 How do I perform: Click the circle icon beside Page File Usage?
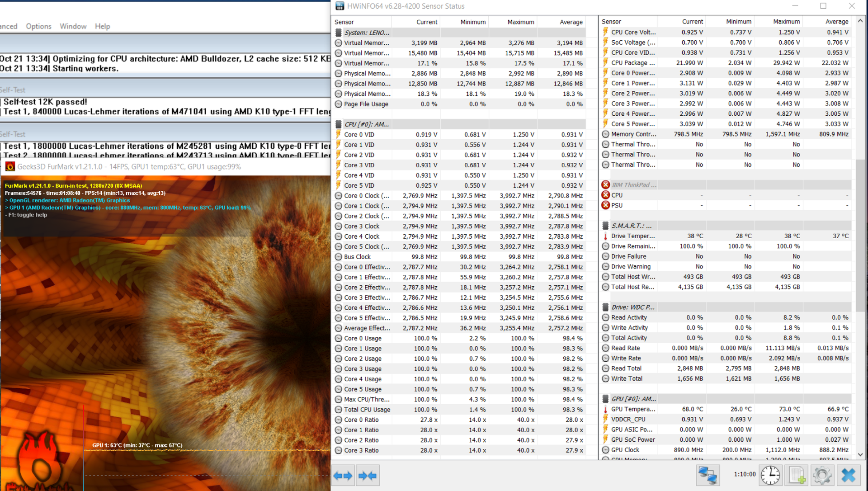[x=338, y=104]
